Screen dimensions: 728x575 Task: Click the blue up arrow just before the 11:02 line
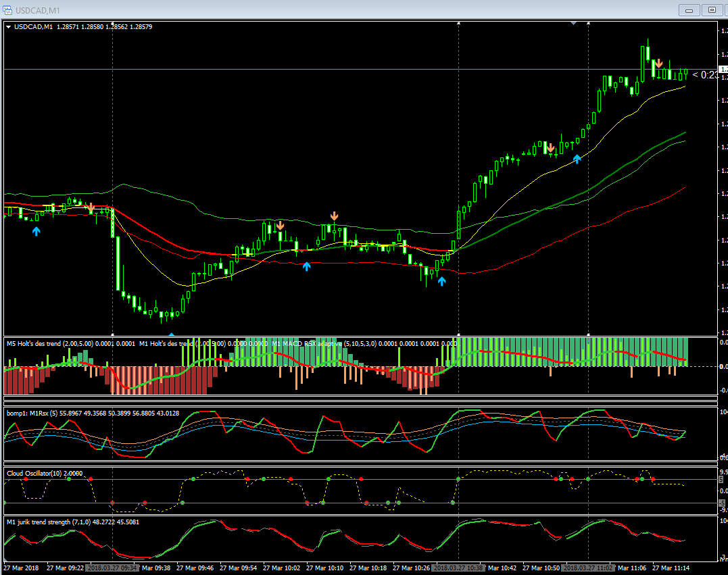(577, 159)
